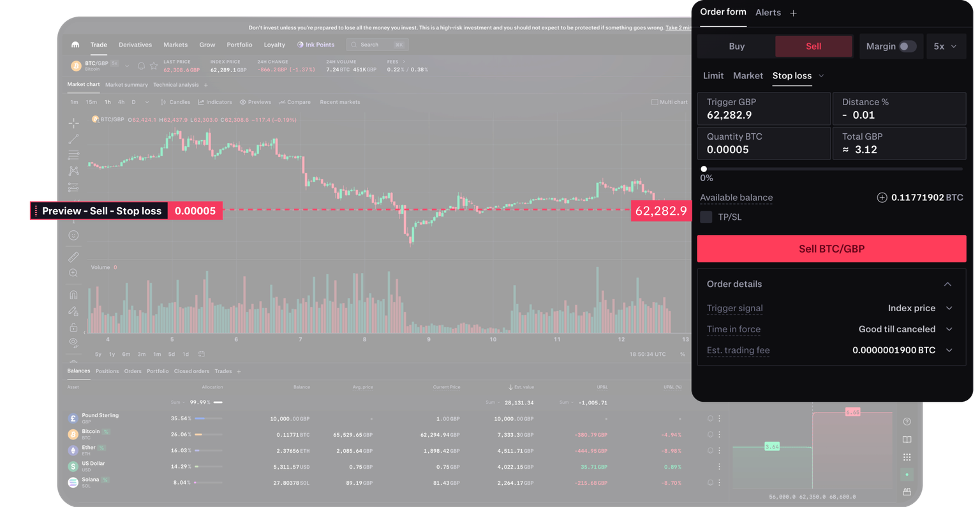Click the go-to-date calendar icon

pyautogui.click(x=202, y=354)
